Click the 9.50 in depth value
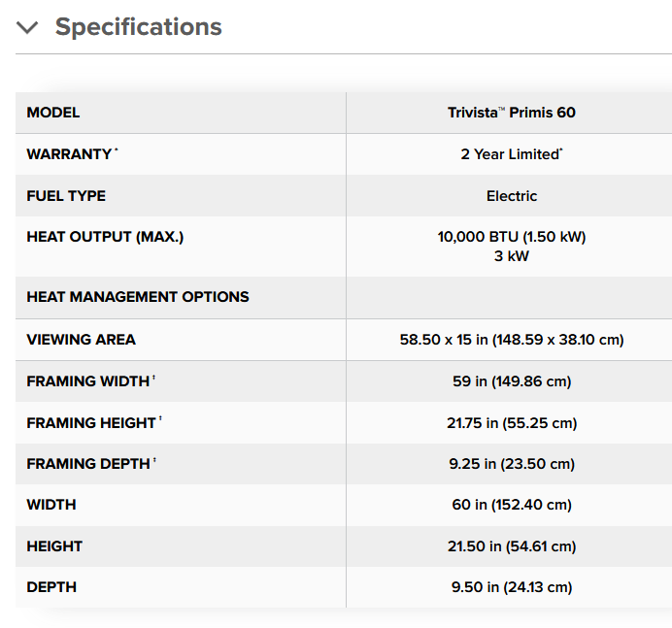Screen dimensions: 672x628 pos(511,587)
